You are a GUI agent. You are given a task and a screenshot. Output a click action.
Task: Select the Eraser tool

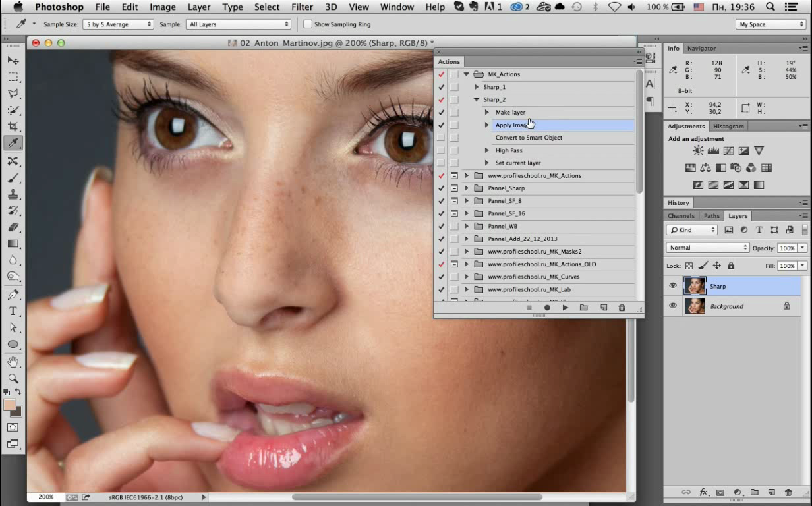coord(13,227)
